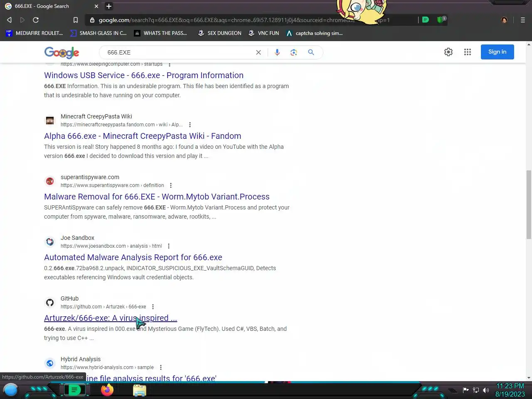The image size is (532, 399).
Task: Click the Joe Sandbox favicon
Action: (50, 242)
